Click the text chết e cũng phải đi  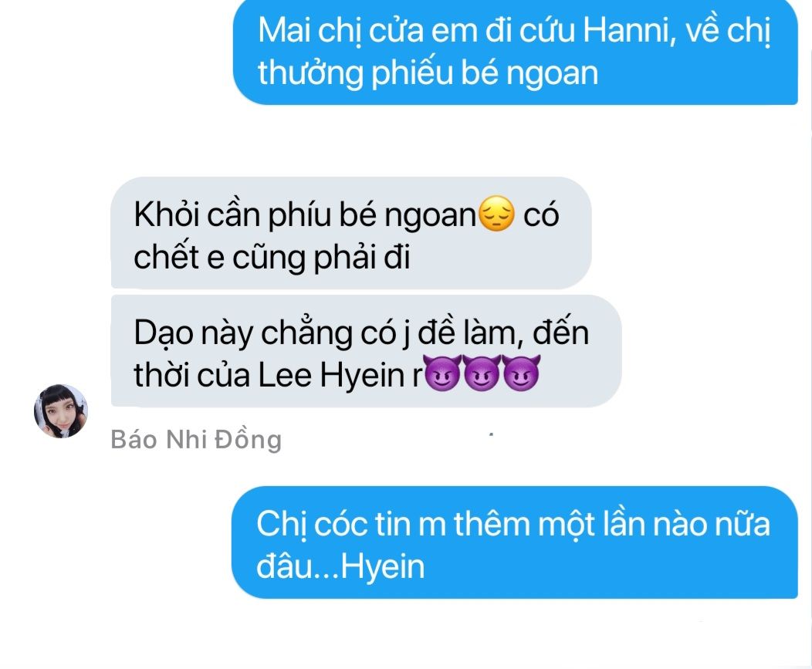[x=272, y=257]
